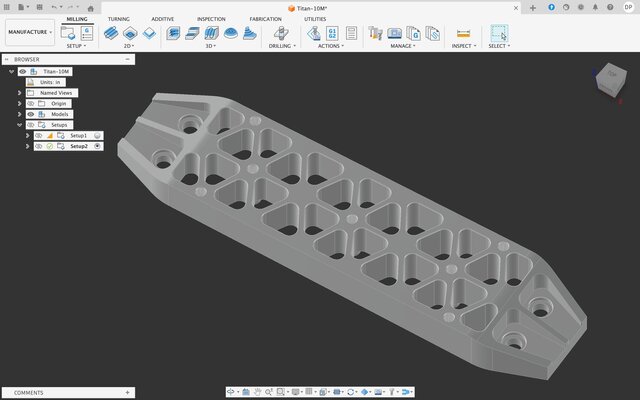Toggle the Origin folder visibility eye

point(30,103)
